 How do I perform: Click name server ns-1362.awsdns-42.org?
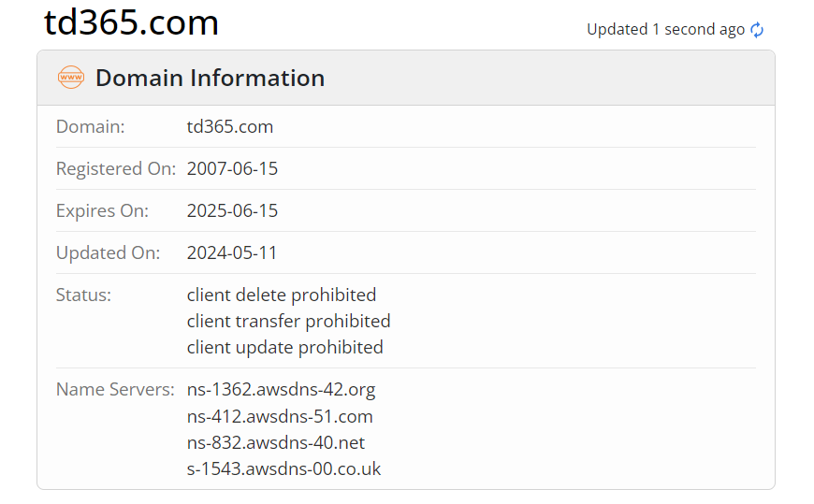click(281, 389)
